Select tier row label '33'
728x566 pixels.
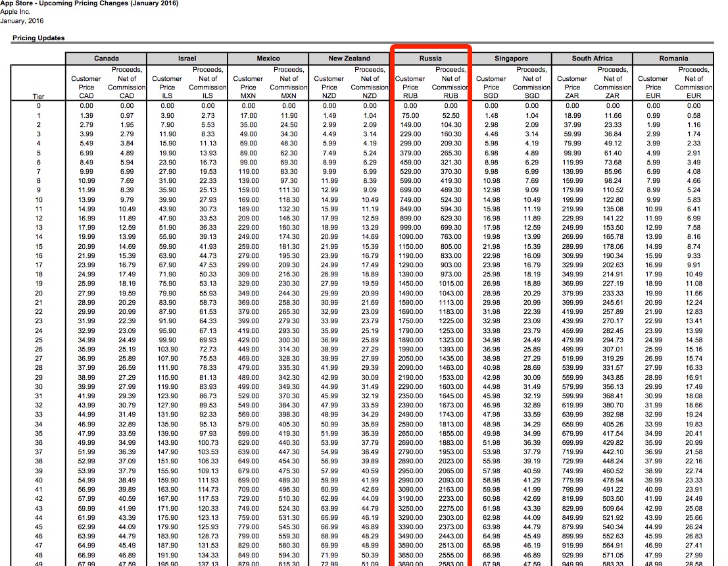(x=39, y=415)
